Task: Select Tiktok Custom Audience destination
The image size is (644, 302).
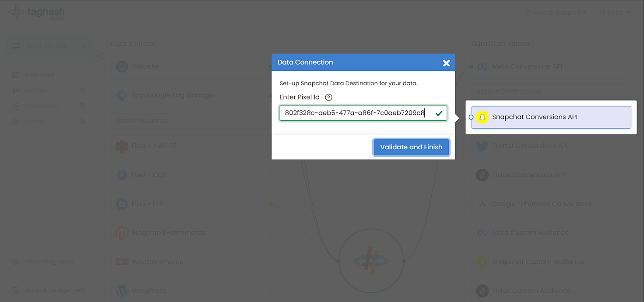Action: [551, 291]
